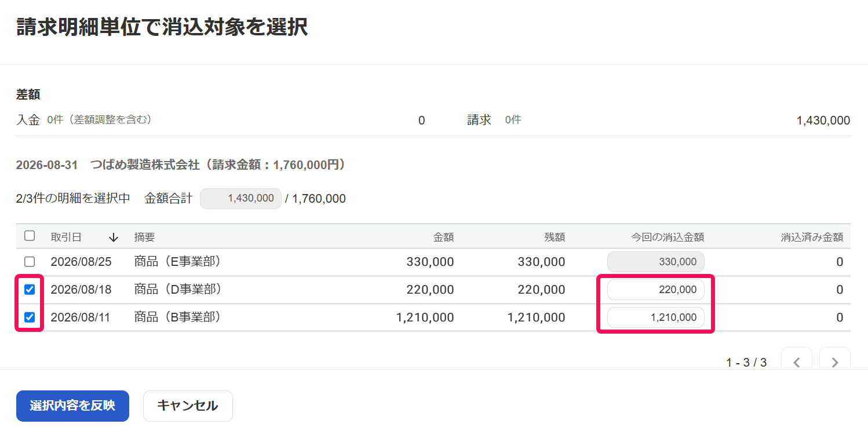Edit the 1,210,000 消込金額 input field
This screenshot has width=868, height=435.
point(656,317)
